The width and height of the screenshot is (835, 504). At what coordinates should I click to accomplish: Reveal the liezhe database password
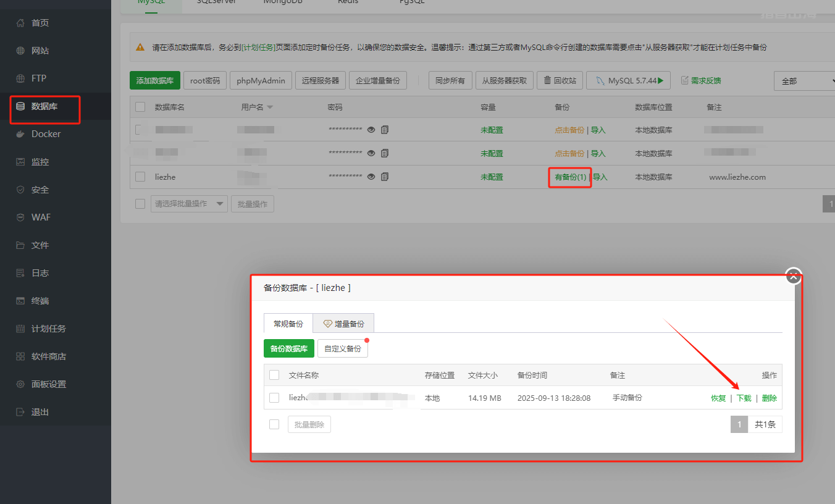(371, 176)
